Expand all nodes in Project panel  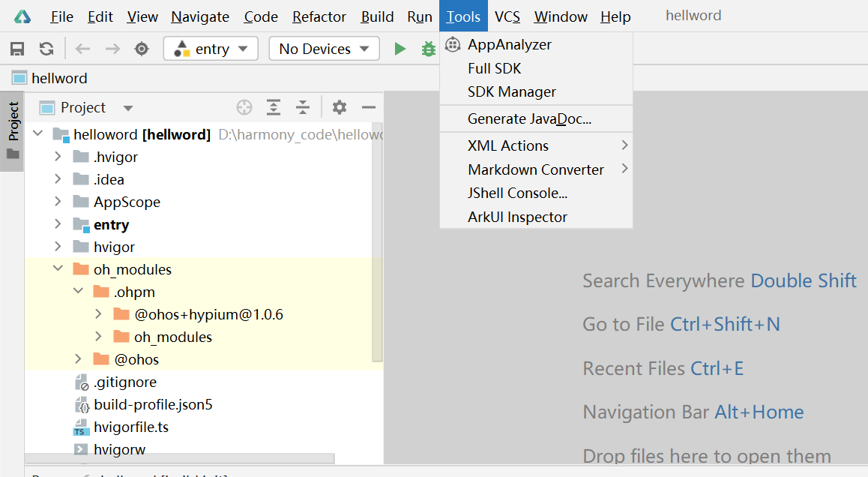coord(274,107)
